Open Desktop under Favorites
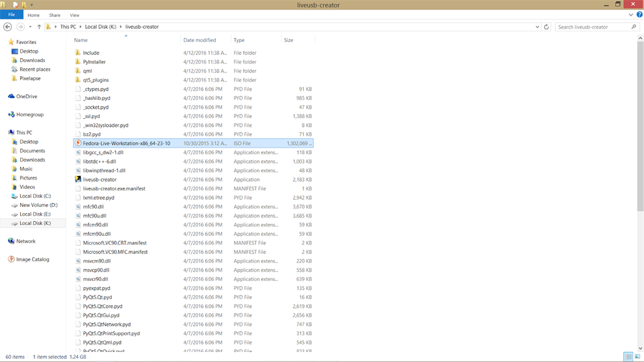The image size is (644, 362). point(29,52)
